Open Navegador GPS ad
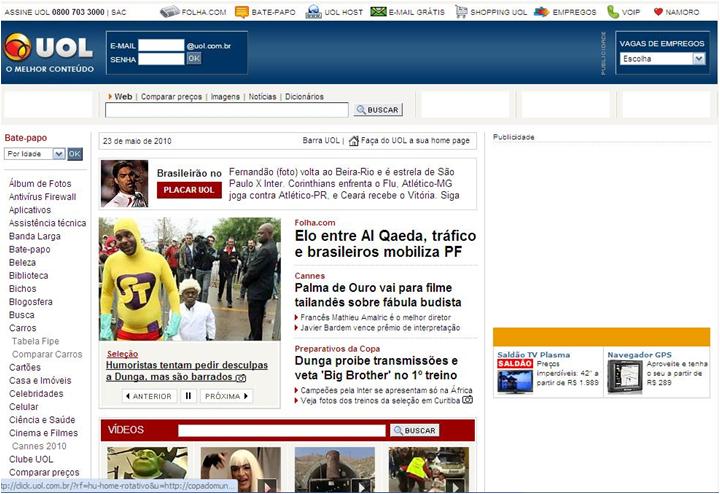 point(639,355)
